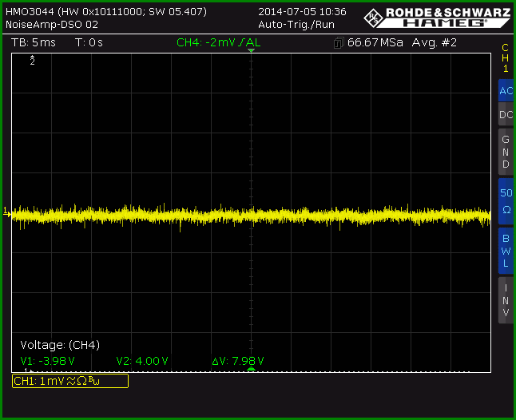Toggle BWL bandwidth limit soft key
The height and width of the screenshot is (420, 516).
tap(506, 251)
